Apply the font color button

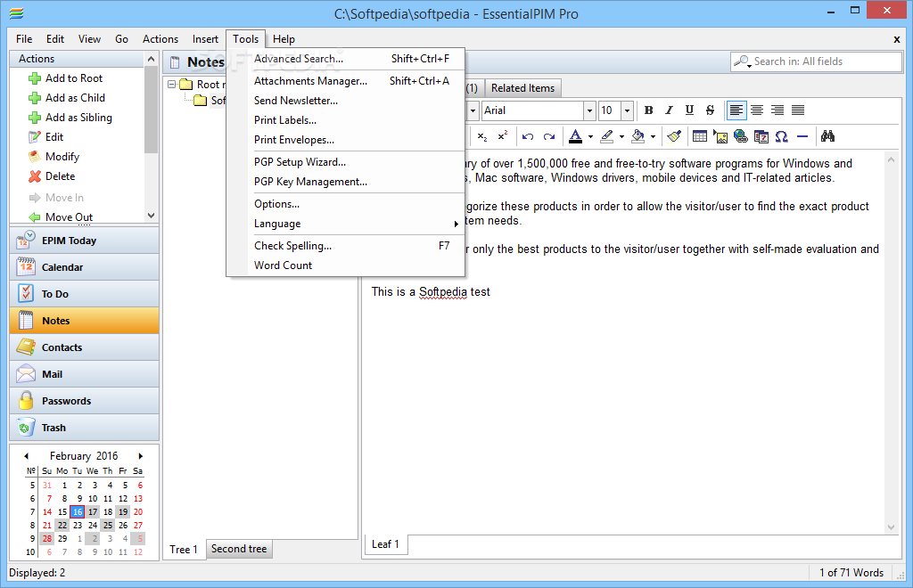click(x=575, y=136)
